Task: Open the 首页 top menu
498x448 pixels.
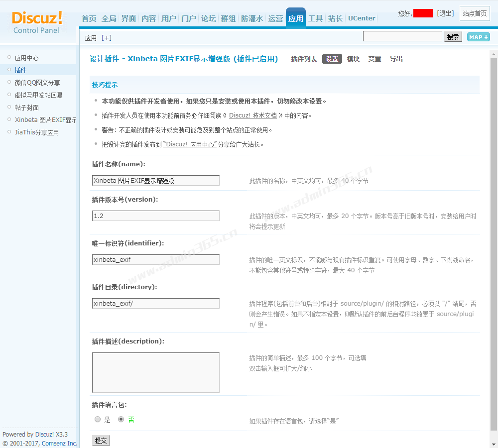Action: [89, 18]
